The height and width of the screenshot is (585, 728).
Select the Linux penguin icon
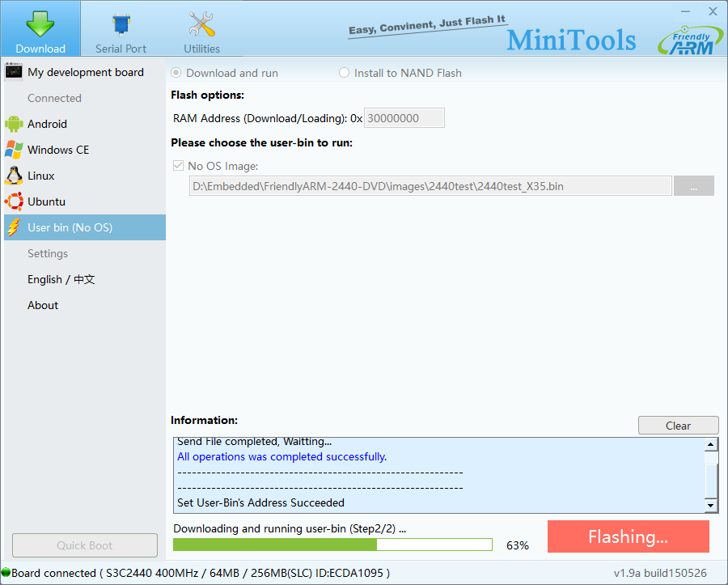click(x=14, y=176)
